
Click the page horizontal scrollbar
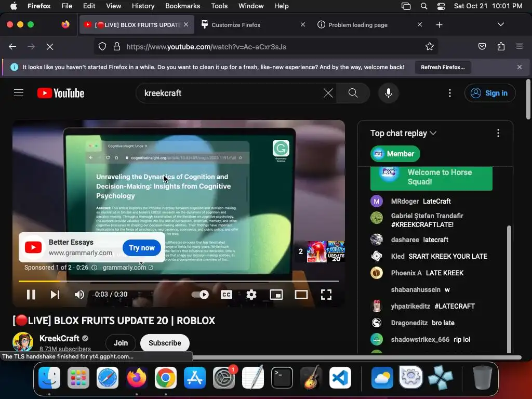click(x=356, y=357)
